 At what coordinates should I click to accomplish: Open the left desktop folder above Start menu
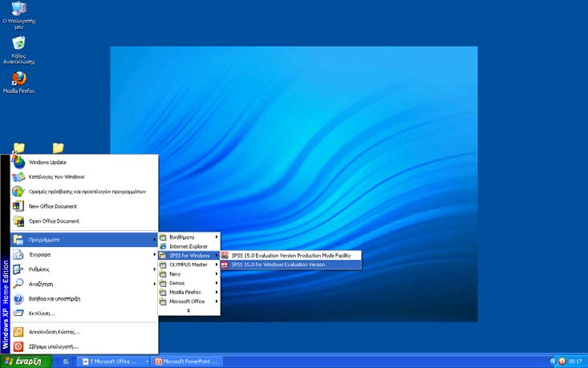tap(18, 148)
